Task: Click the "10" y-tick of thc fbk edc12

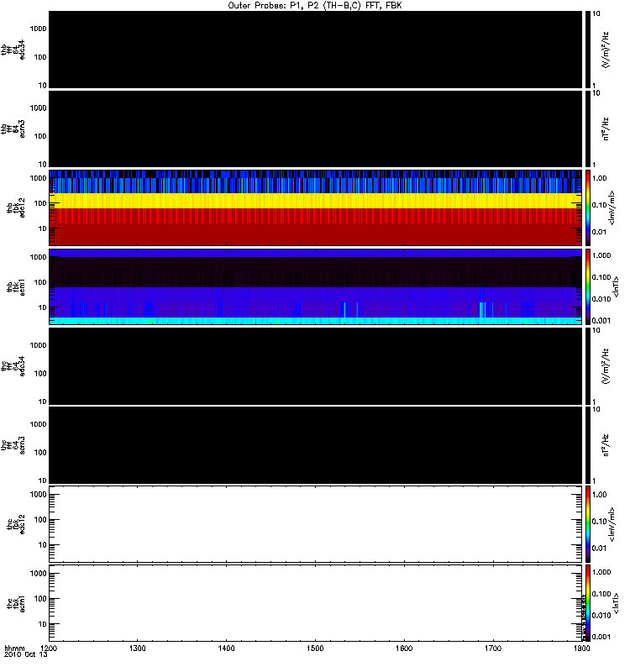Action: click(43, 544)
